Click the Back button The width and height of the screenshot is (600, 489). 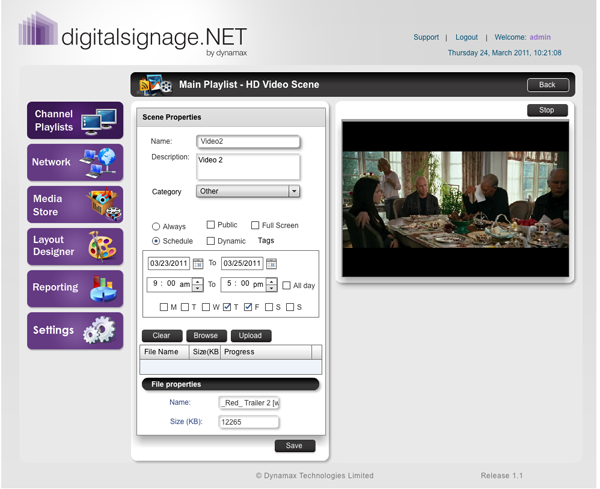tap(548, 85)
